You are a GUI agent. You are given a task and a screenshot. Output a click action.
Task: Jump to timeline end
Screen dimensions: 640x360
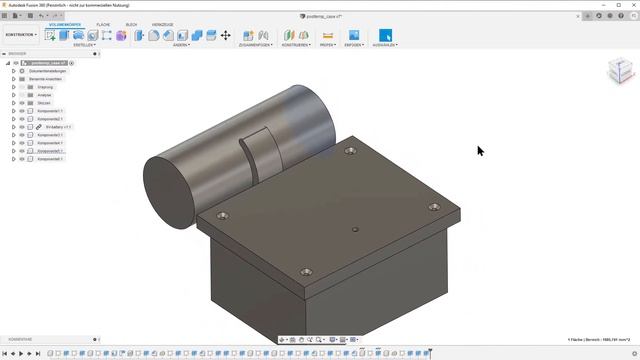(38, 353)
